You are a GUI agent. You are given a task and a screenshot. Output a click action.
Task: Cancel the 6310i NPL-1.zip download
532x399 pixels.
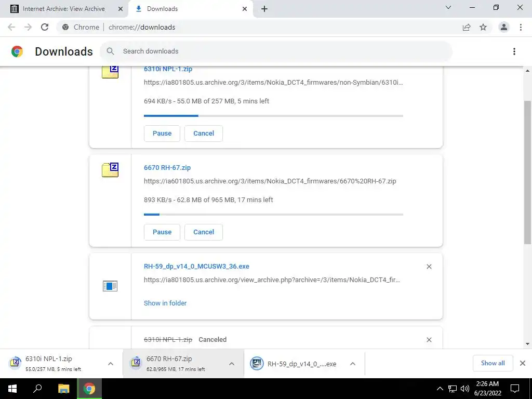pyautogui.click(x=204, y=134)
